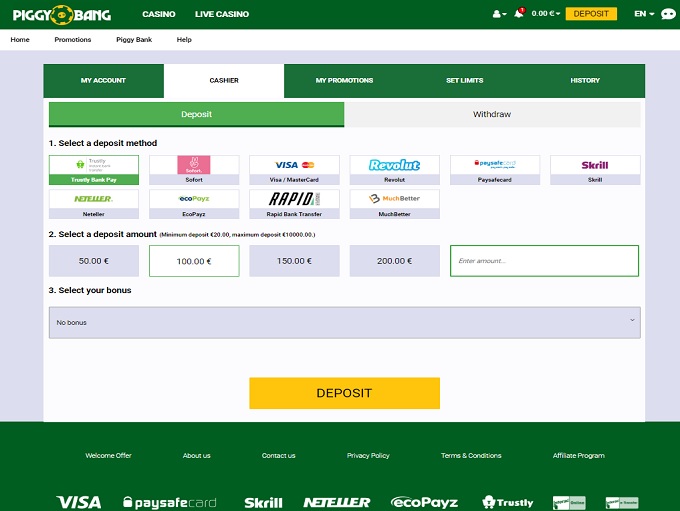This screenshot has width=680, height=511.
Task: Open Terms & Conditions footer link
Action: 471,455
